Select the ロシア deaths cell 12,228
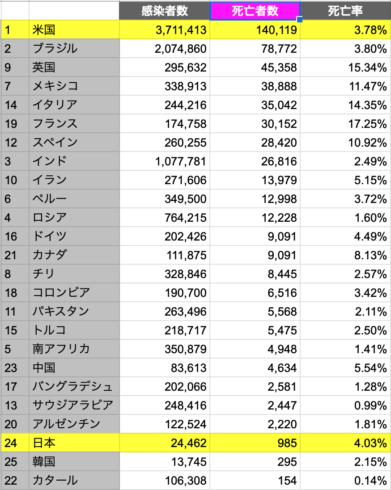Image resolution: width=391 pixels, height=490 pixels. [x=255, y=218]
